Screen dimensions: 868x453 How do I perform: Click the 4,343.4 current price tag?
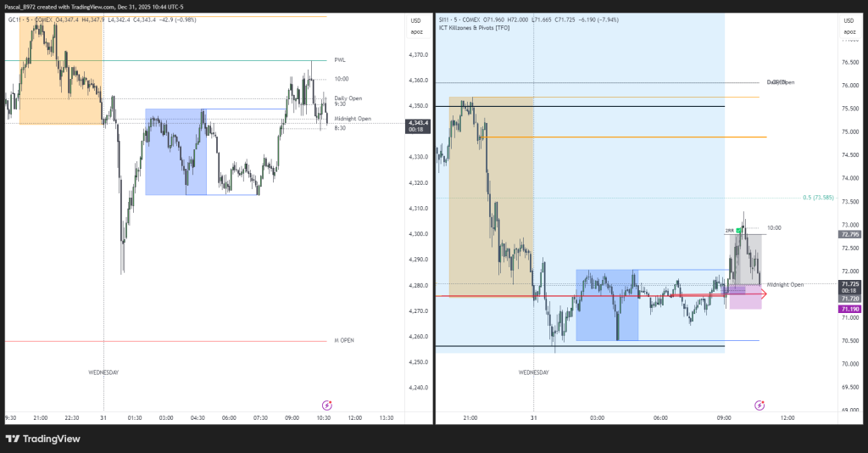[x=419, y=123]
